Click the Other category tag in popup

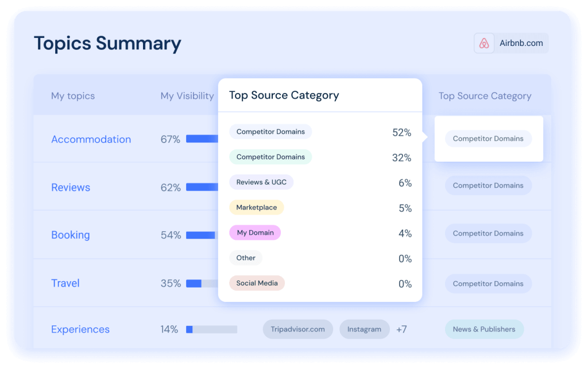point(246,258)
